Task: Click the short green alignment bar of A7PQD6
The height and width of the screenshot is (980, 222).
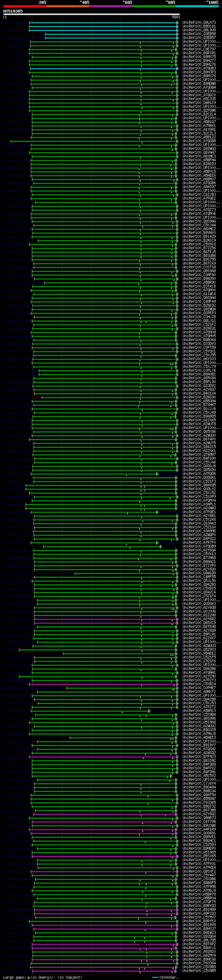Action: point(94,473)
